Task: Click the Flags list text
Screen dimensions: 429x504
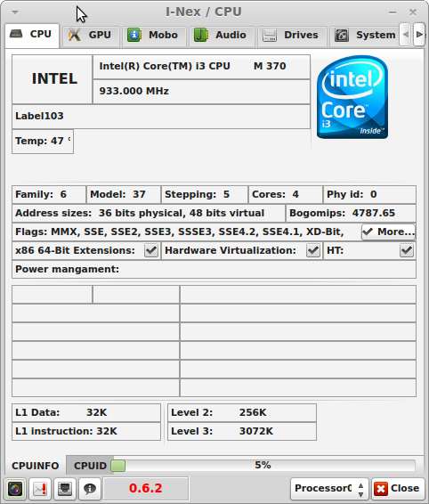Action: point(179,232)
